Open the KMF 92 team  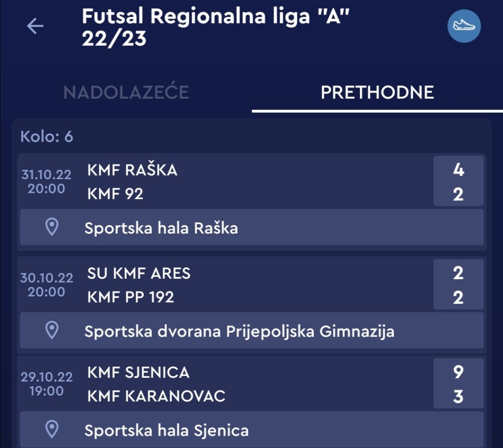click(115, 194)
